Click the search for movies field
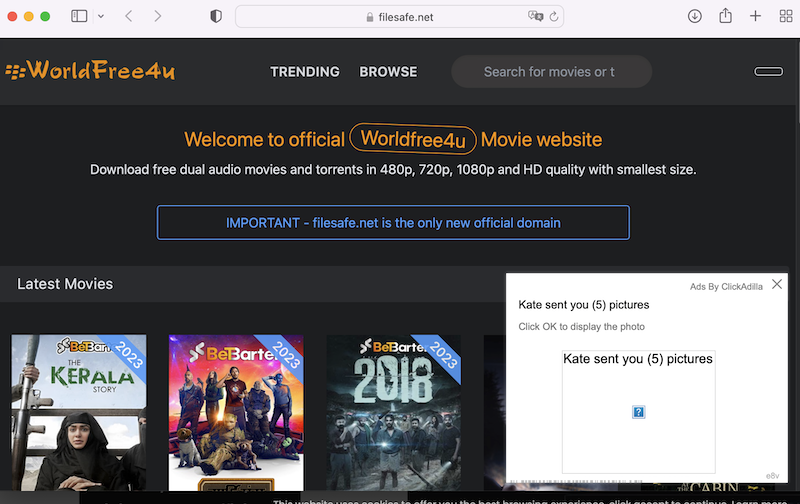The width and height of the screenshot is (800, 504). tap(552, 71)
